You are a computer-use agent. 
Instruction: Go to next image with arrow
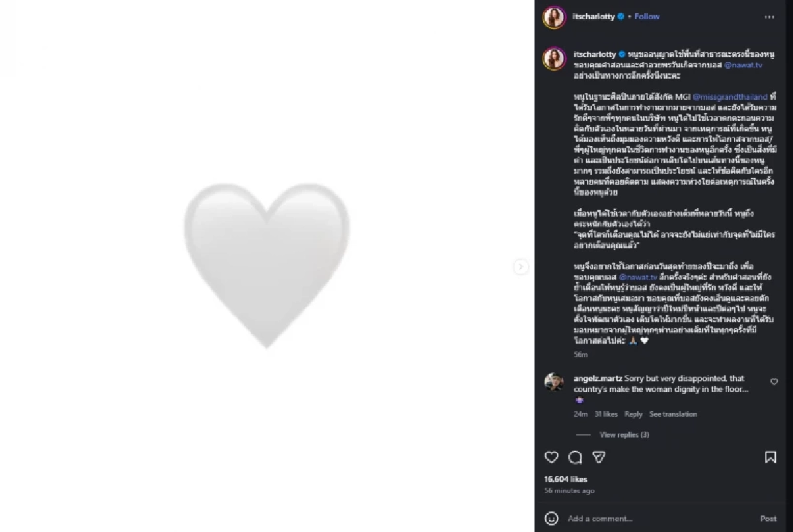tap(521, 267)
